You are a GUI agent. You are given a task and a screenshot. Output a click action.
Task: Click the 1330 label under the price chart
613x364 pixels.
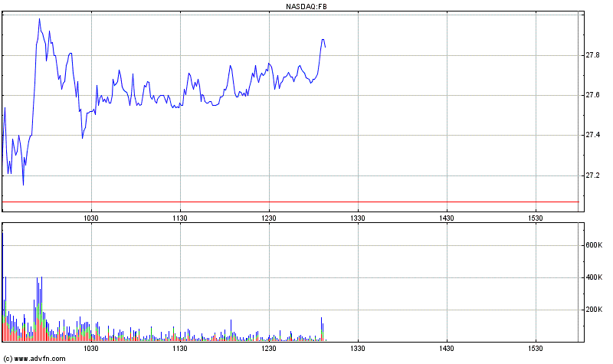[x=358, y=218]
